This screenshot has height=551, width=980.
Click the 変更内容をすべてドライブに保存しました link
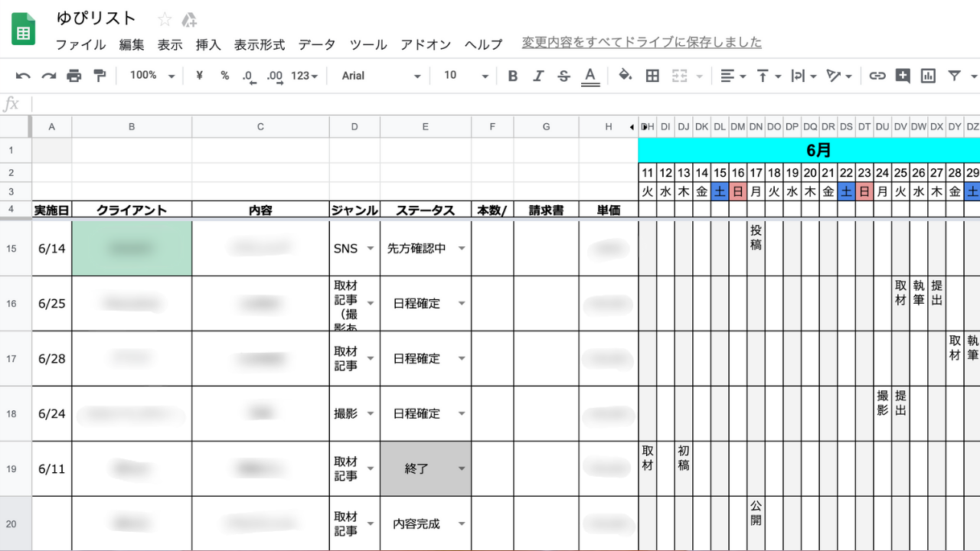click(x=642, y=42)
